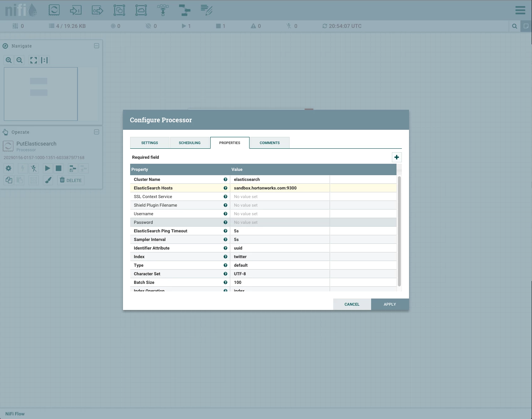Select the Processor component icon in toolbar

[x=54, y=10]
